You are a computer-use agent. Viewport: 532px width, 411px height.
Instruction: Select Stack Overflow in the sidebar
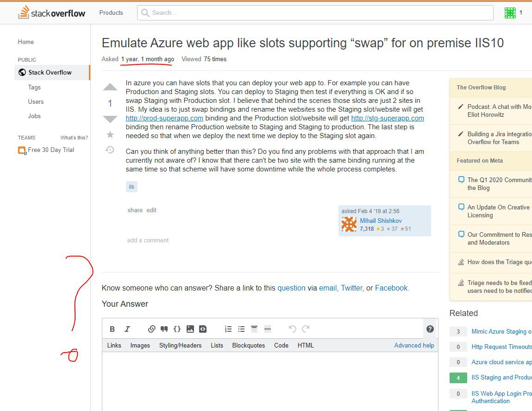(x=52, y=72)
